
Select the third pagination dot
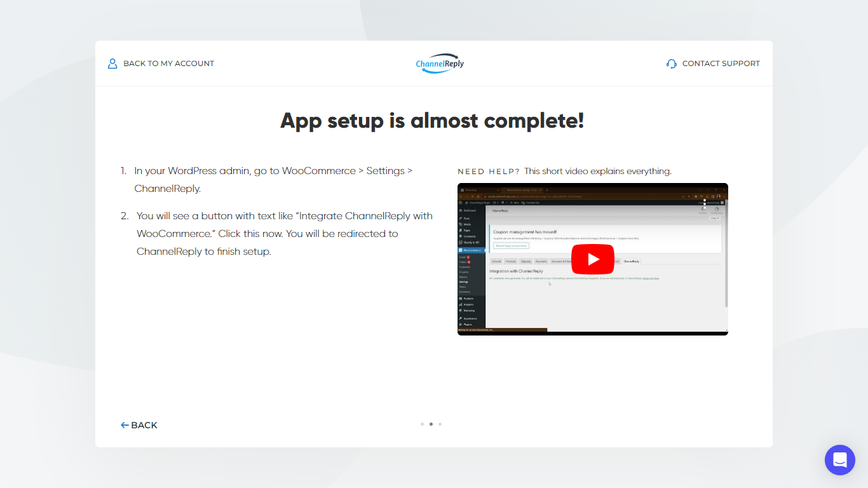tap(440, 424)
